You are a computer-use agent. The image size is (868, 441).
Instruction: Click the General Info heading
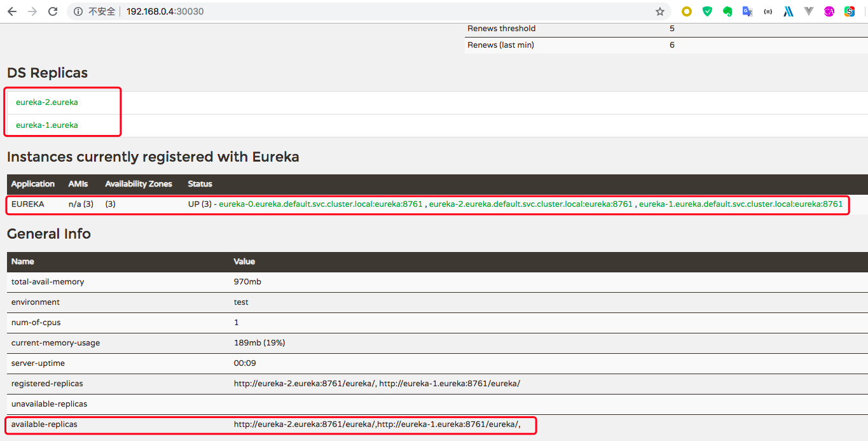coord(49,234)
